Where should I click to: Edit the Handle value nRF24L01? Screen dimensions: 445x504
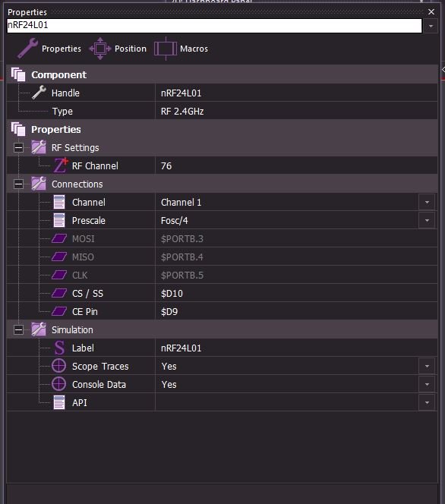(x=181, y=93)
